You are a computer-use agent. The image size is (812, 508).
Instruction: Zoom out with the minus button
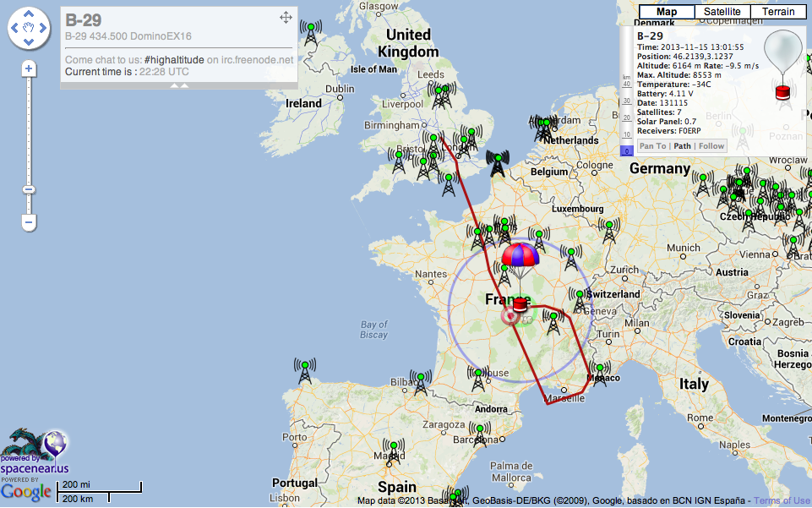point(29,222)
